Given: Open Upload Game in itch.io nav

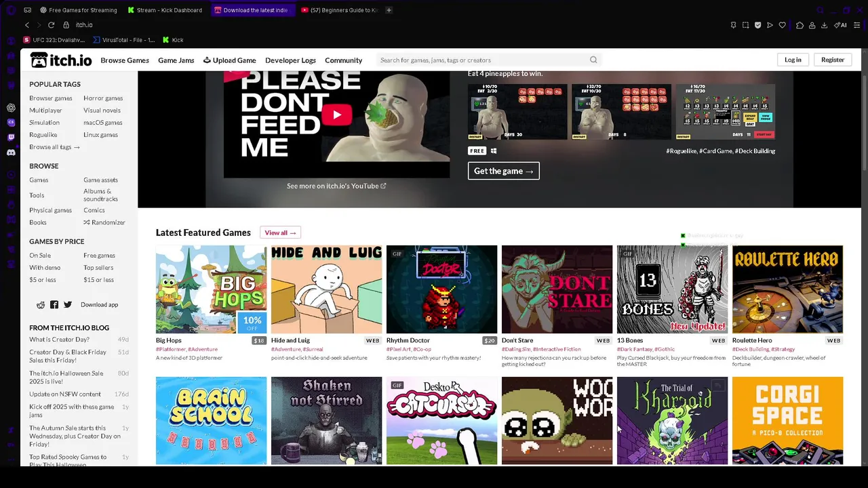Looking at the screenshot, I should point(230,60).
